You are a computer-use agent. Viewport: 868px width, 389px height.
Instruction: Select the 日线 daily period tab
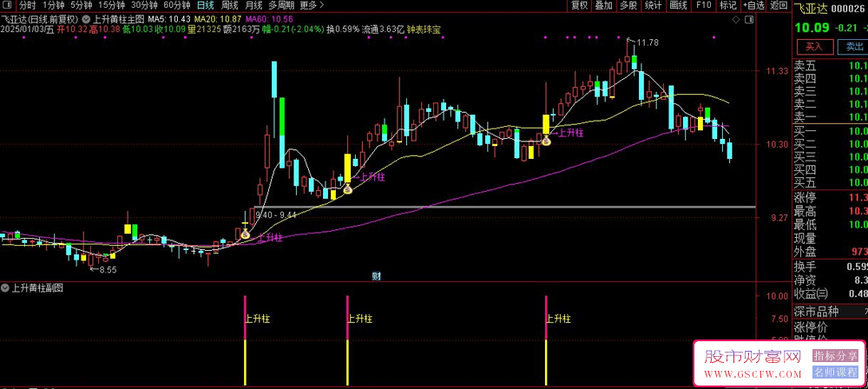coord(206,6)
